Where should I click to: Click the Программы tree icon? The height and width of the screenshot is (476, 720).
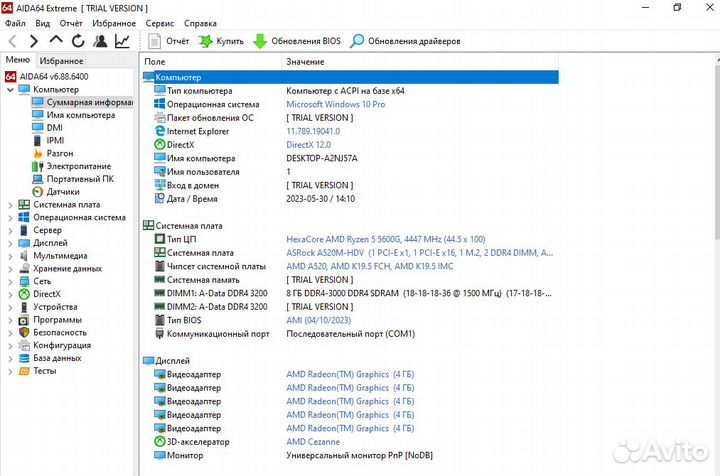tap(24, 320)
